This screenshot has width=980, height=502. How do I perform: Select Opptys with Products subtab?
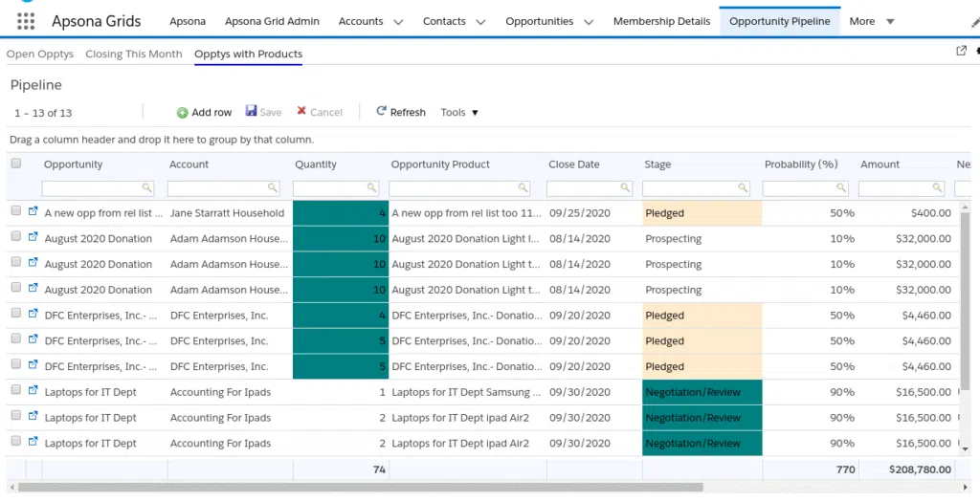pyautogui.click(x=248, y=55)
